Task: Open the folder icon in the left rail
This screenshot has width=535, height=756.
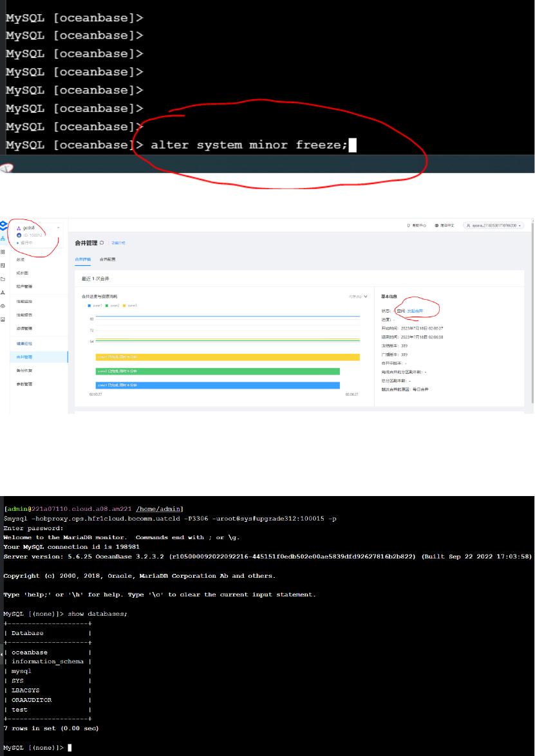Action: coord(3,279)
